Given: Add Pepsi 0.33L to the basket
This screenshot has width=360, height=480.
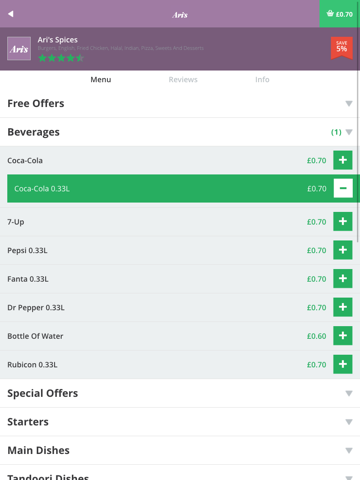Looking at the screenshot, I should click(x=343, y=250).
